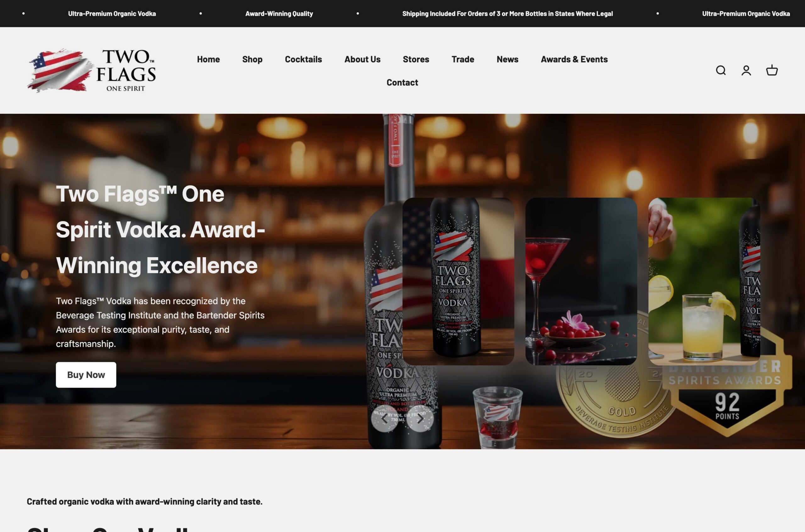This screenshot has height=532, width=805.
Task: Click the Buy Now button
Action: (86, 374)
